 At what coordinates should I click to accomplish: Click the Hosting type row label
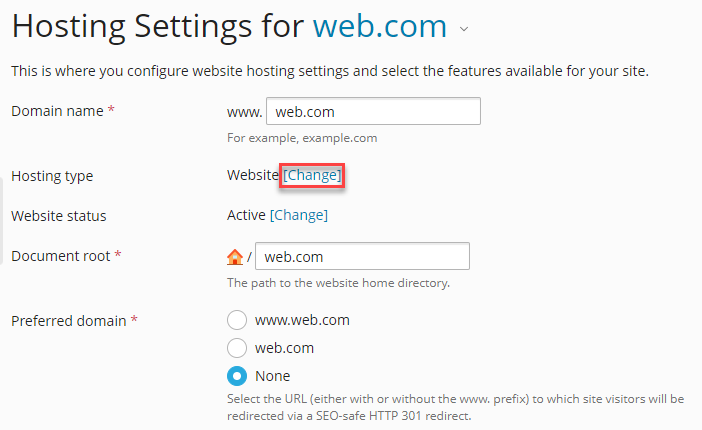(52, 176)
